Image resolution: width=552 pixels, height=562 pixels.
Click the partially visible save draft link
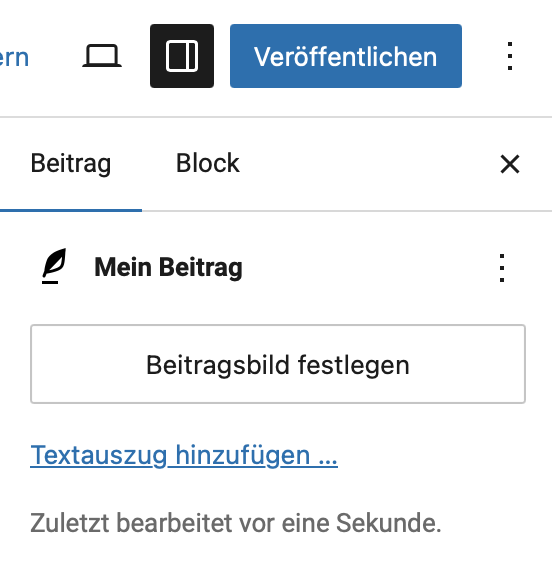(14, 57)
